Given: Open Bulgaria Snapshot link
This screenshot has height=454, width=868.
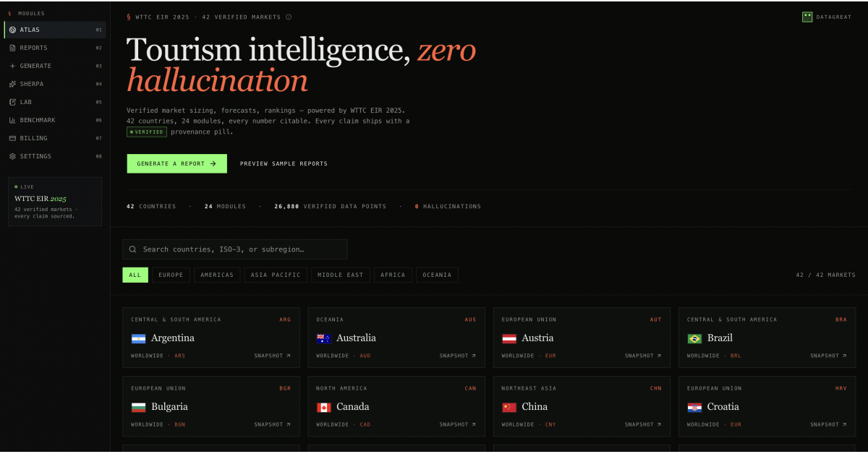Looking at the screenshot, I should [272, 424].
